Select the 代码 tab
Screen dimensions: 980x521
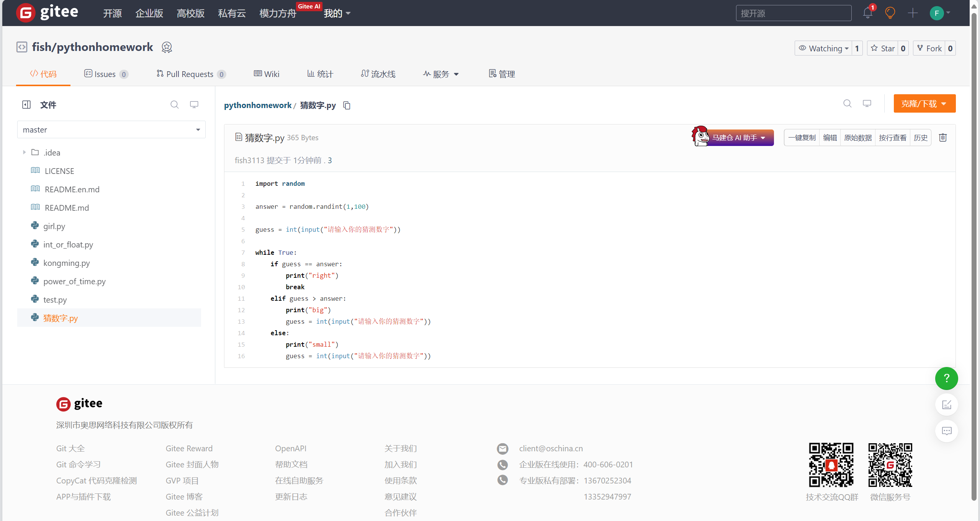(41, 74)
